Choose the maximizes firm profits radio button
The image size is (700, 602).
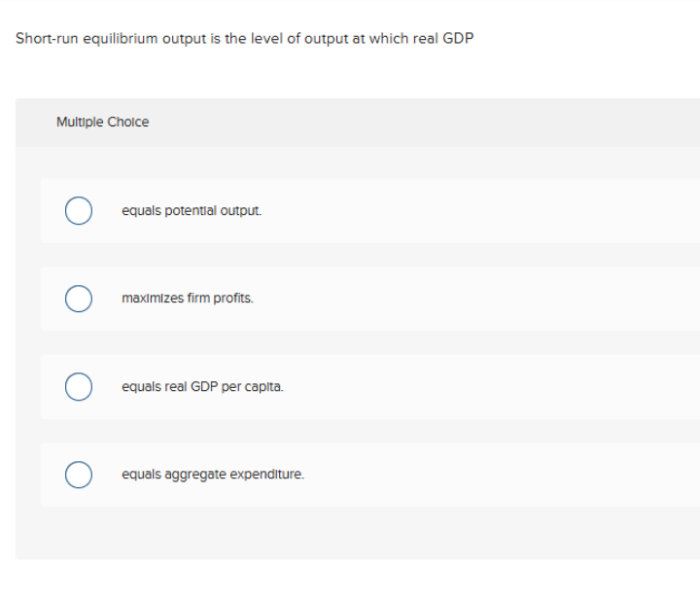tap(79, 299)
